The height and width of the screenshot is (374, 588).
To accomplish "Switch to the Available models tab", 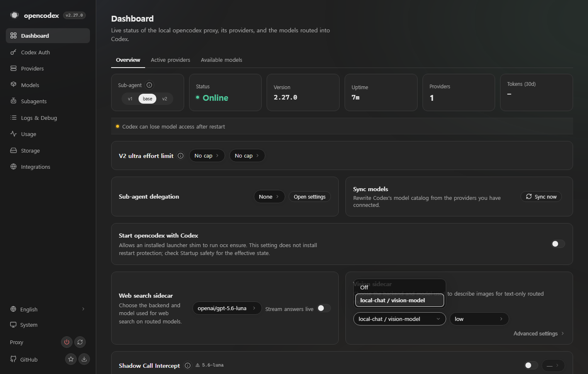I will [x=221, y=60].
